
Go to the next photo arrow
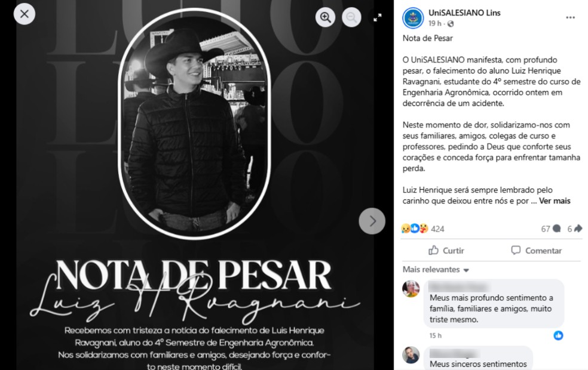[x=372, y=221]
